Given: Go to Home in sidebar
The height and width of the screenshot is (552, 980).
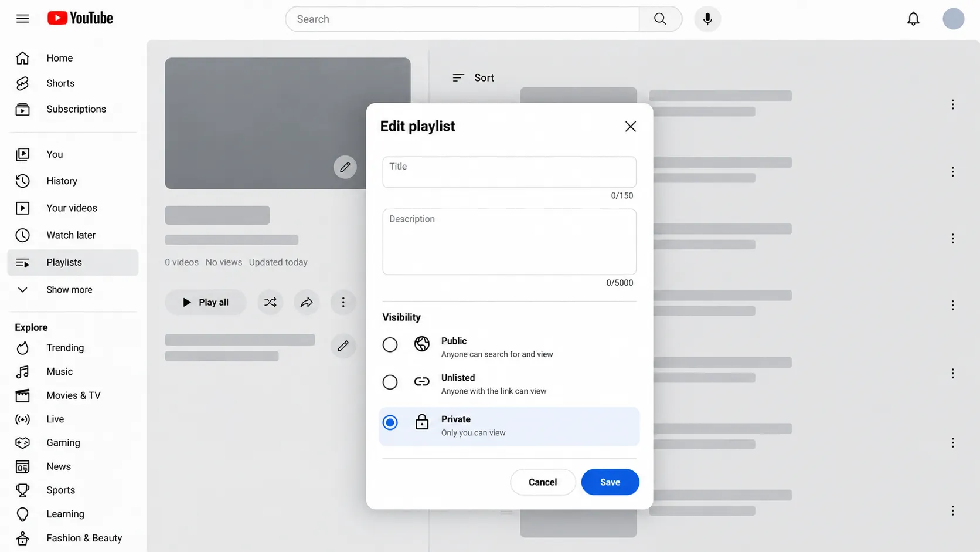Looking at the screenshot, I should [73, 58].
